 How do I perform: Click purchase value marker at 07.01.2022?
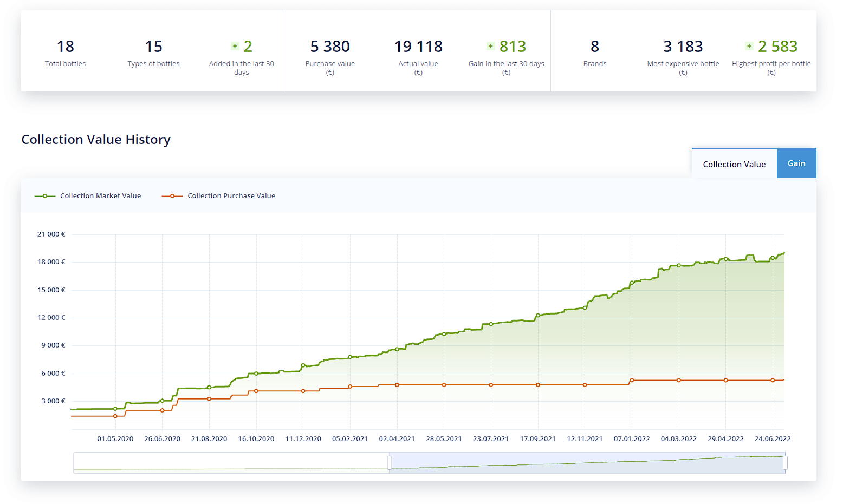(632, 381)
